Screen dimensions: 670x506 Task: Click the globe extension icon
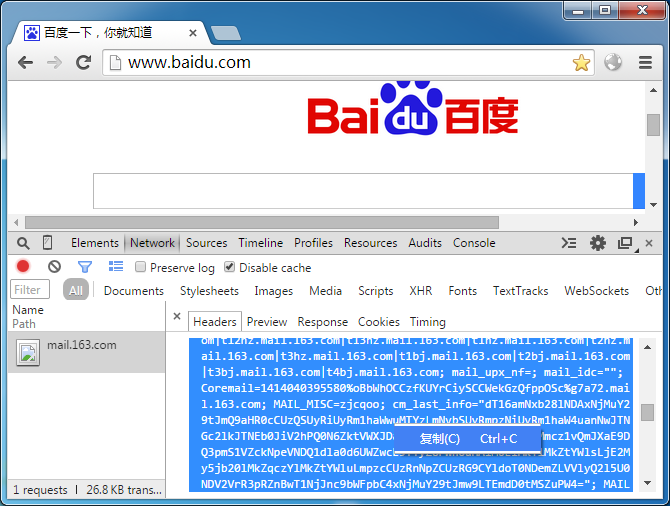(613, 62)
